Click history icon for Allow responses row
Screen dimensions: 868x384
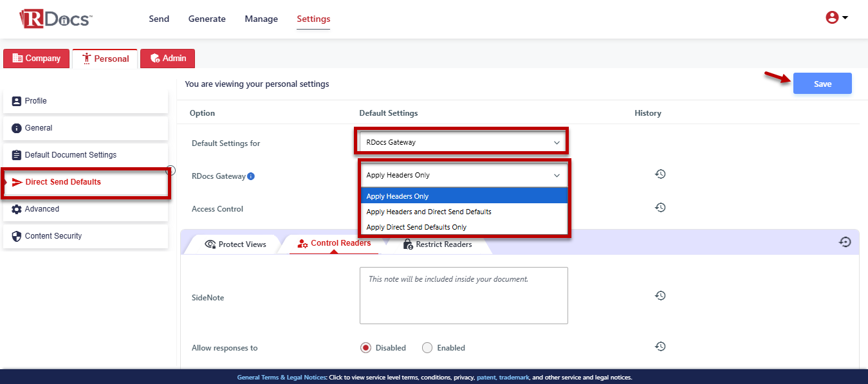pos(660,347)
